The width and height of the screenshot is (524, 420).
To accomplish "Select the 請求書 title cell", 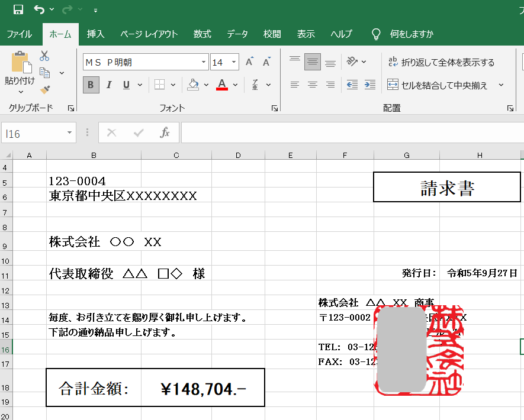I will pyautogui.click(x=447, y=188).
